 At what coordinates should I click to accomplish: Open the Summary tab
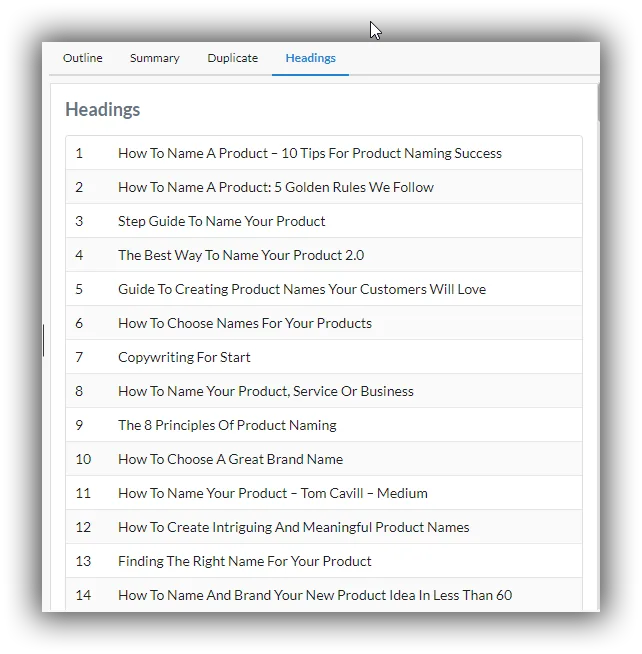154,58
